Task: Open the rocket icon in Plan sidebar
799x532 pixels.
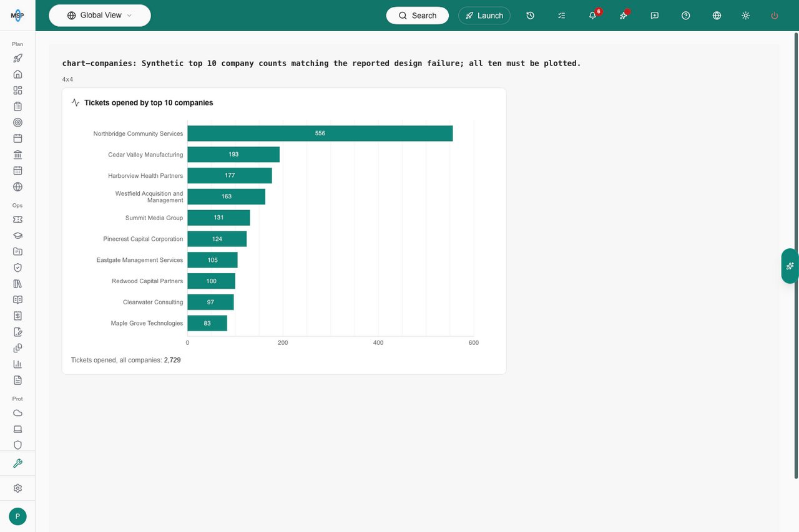Action: coord(17,58)
